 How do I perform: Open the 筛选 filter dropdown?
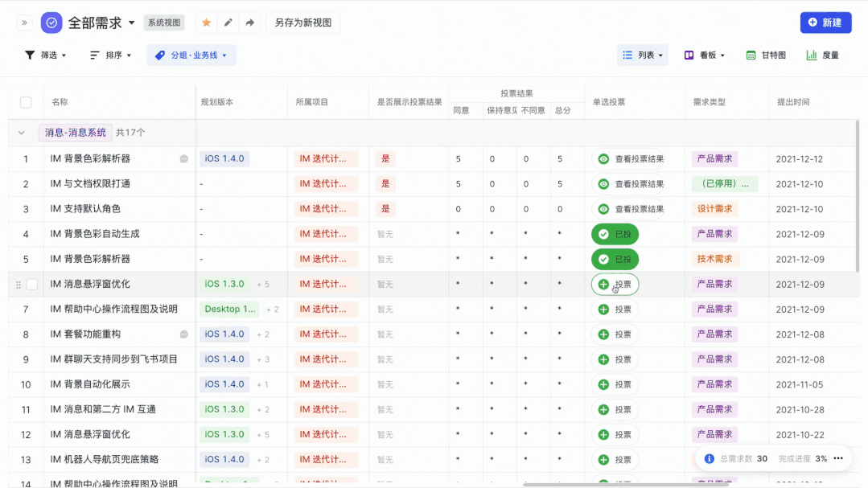(x=45, y=55)
